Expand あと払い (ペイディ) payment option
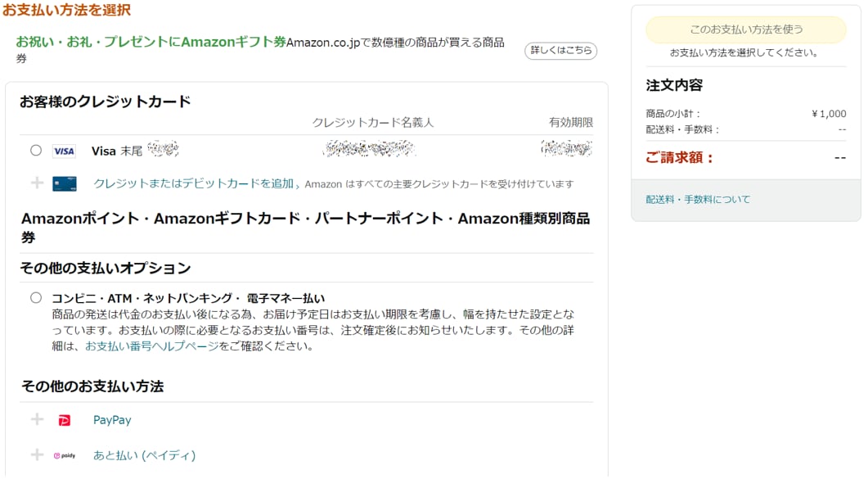The width and height of the screenshot is (868, 479). 145,455
